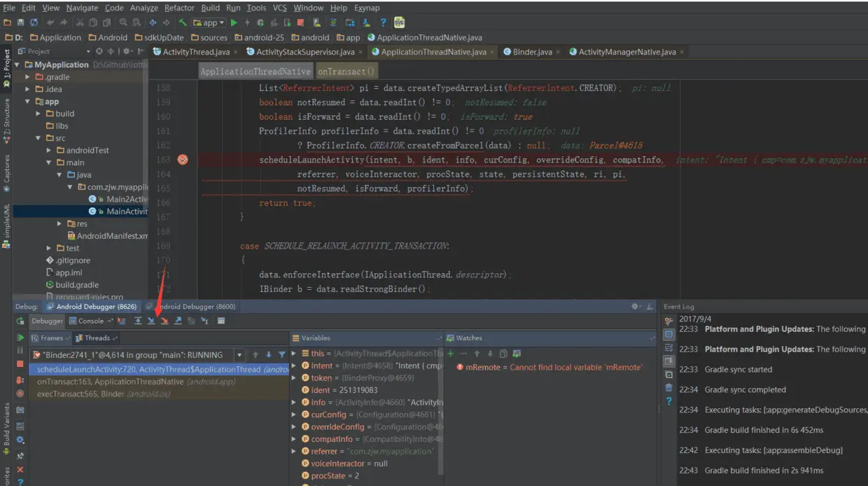This screenshot has height=486, width=868.
Task: Stop the debug session with the red square in the Debug panel
Action: point(20,364)
